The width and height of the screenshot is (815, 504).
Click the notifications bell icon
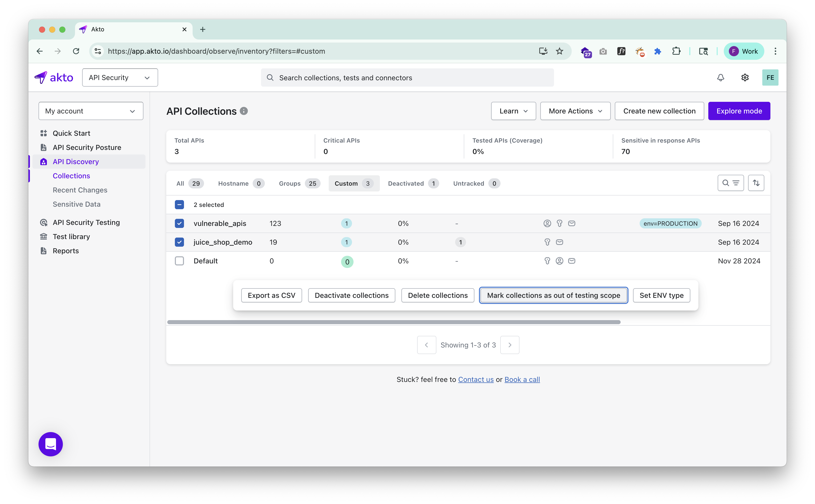[x=720, y=78]
